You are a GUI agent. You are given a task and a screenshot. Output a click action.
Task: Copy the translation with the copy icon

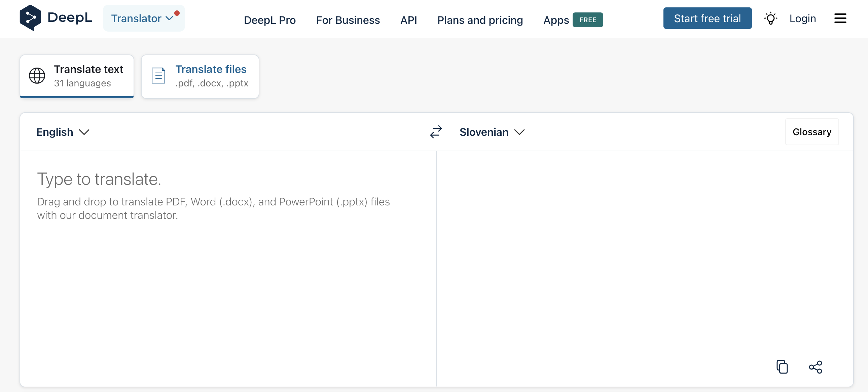pos(782,366)
